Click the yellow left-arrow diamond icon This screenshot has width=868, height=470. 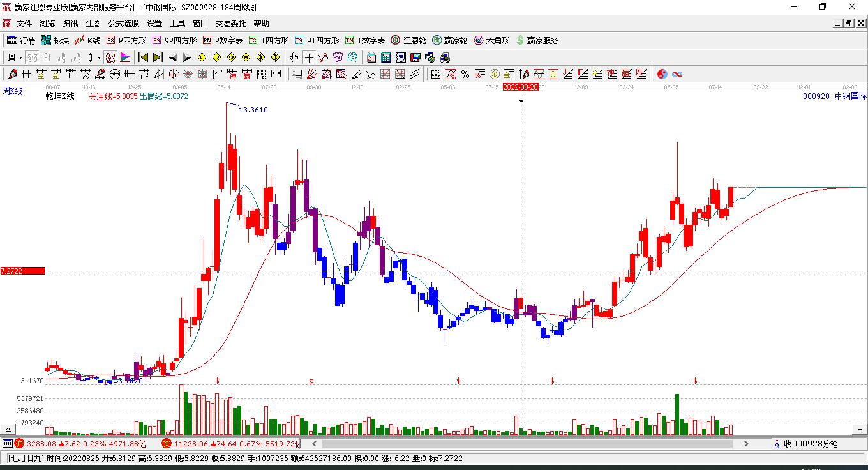click(x=202, y=57)
